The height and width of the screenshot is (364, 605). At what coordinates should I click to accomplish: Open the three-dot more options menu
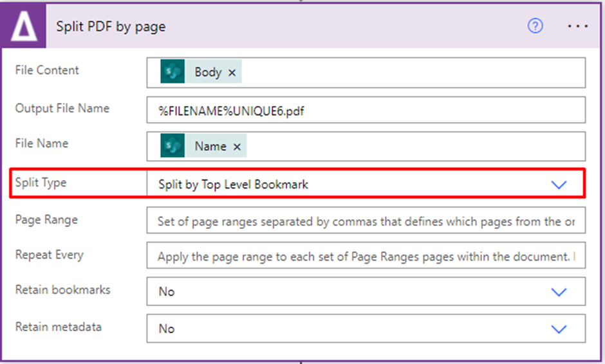point(578,26)
